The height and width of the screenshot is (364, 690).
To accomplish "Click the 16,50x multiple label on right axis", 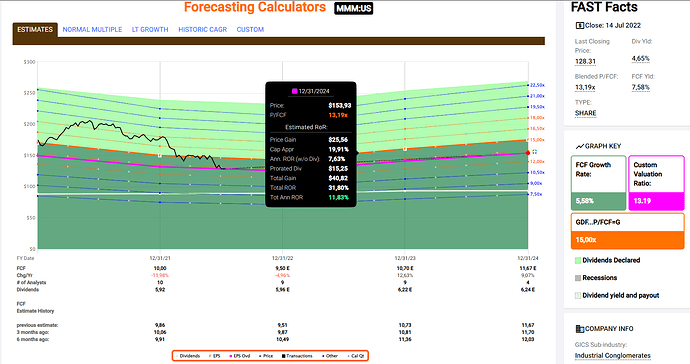I will [x=537, y=129].
